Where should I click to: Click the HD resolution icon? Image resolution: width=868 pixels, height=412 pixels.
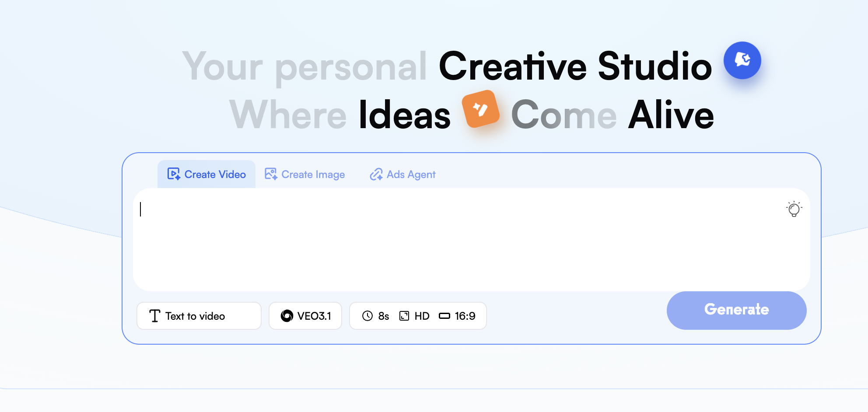[404, 316]
